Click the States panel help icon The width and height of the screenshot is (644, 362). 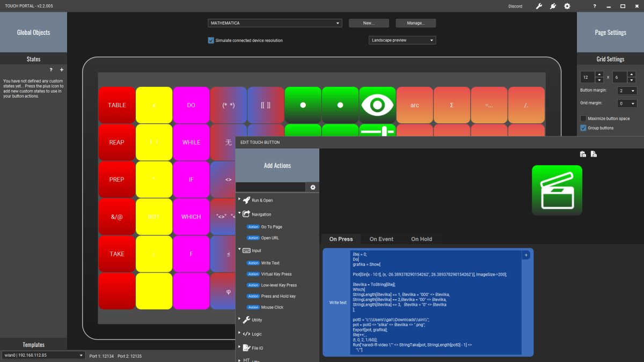coord(51,70)
